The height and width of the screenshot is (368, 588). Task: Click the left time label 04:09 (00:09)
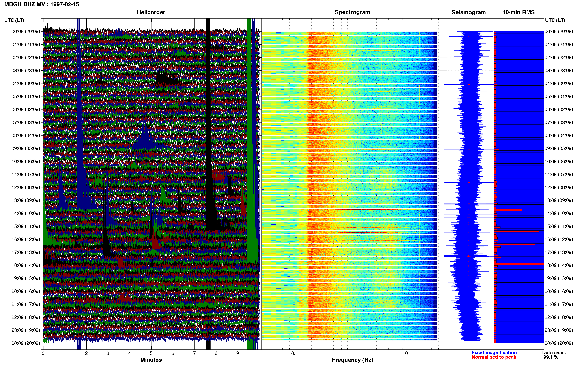(26, 83)
